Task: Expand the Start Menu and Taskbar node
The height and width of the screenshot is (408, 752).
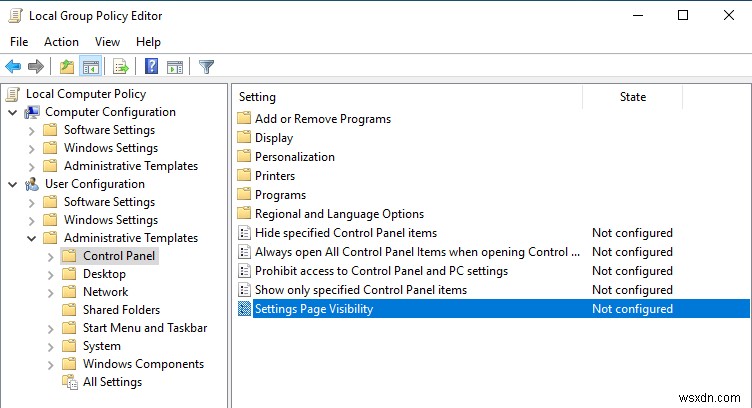Action: [x=51, y=329]
